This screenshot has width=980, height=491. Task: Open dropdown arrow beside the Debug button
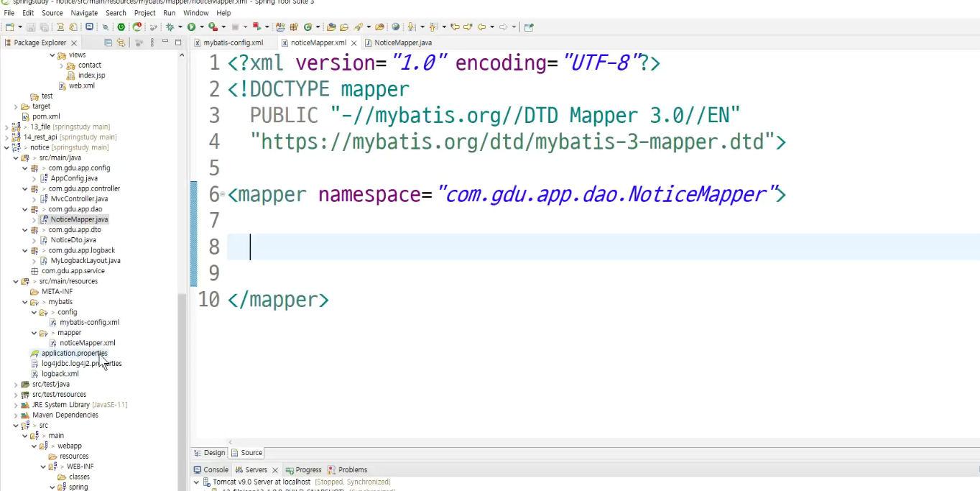[180, 27]
